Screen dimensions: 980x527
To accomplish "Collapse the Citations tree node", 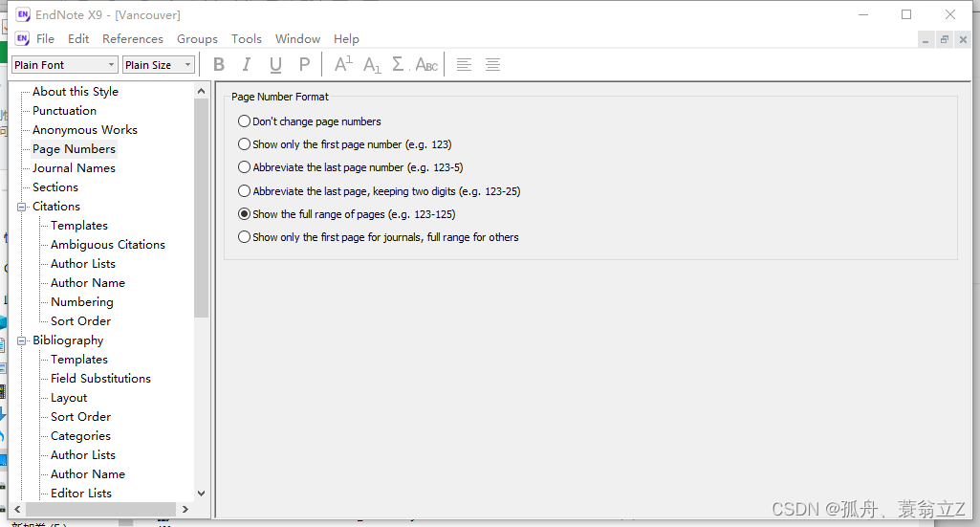I will (22, 207).
